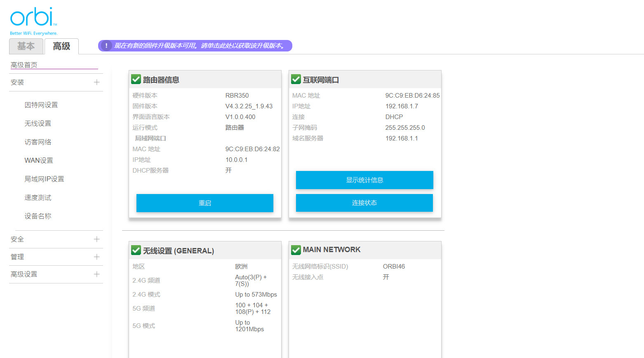The height and width of the screenshot is (358, 644).
Task: Expand the 安全 section
Action: [x=97, y=239]
